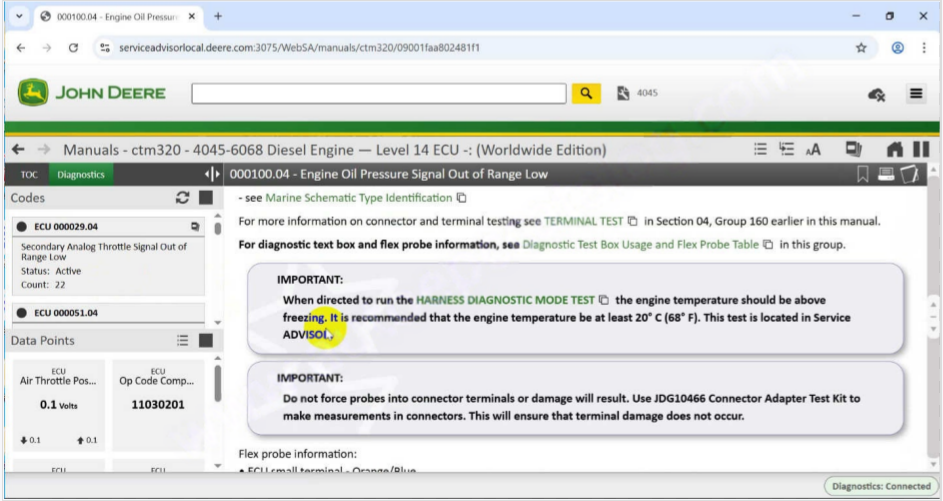Click the yellow search magnifier button
The height and width of the screenshot is (501, 943).
pos(586,94)
